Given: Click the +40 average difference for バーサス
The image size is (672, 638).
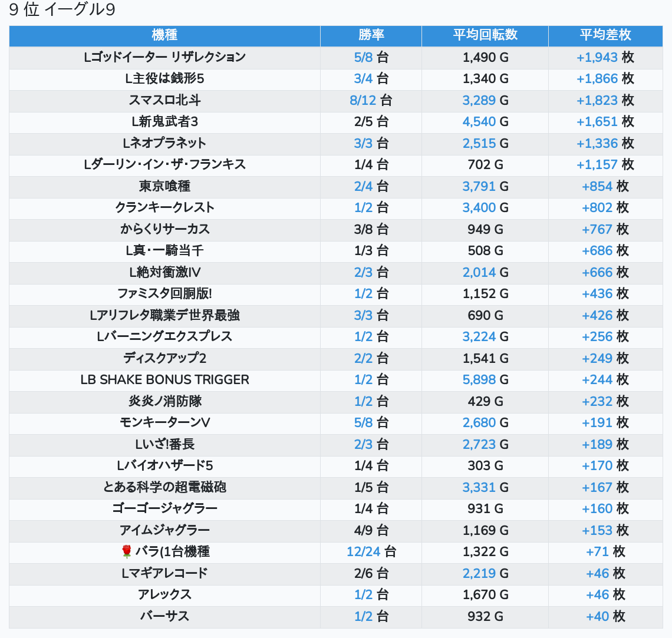Looking at the screenshot, I should point(598,616).
